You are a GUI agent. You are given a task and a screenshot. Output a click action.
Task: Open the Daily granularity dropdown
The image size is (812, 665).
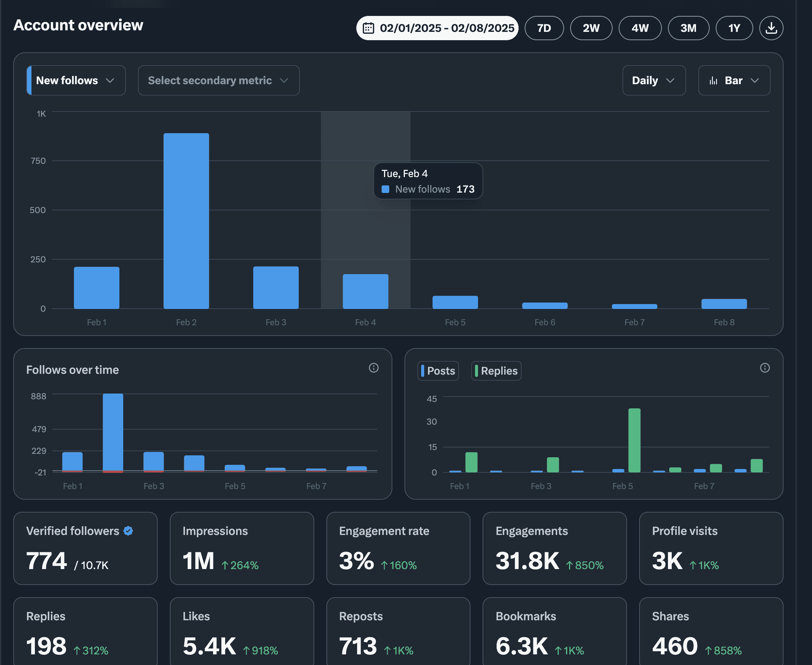[x=654, y=80]
